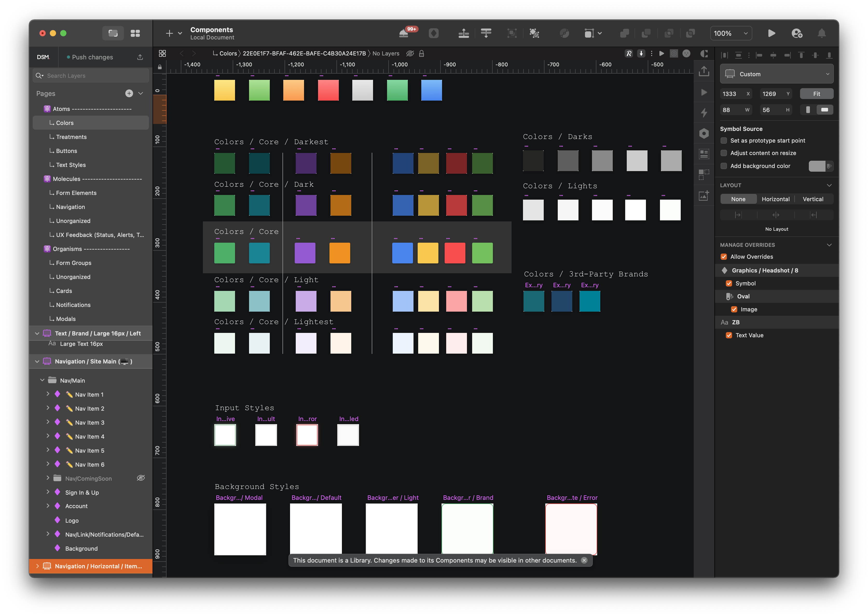Click the Preview play button in toolbar
Viewport: 868px width, 616px height.
coord(771,33)
